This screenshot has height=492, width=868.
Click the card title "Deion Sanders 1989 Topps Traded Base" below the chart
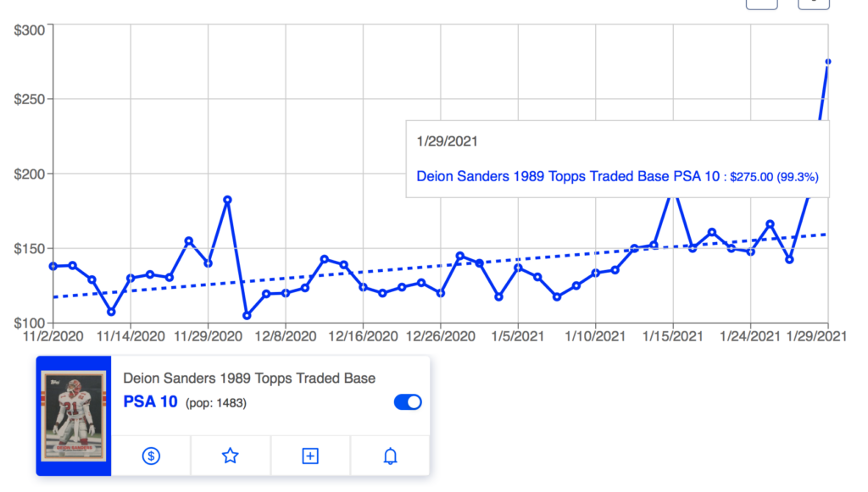[249, 379]
